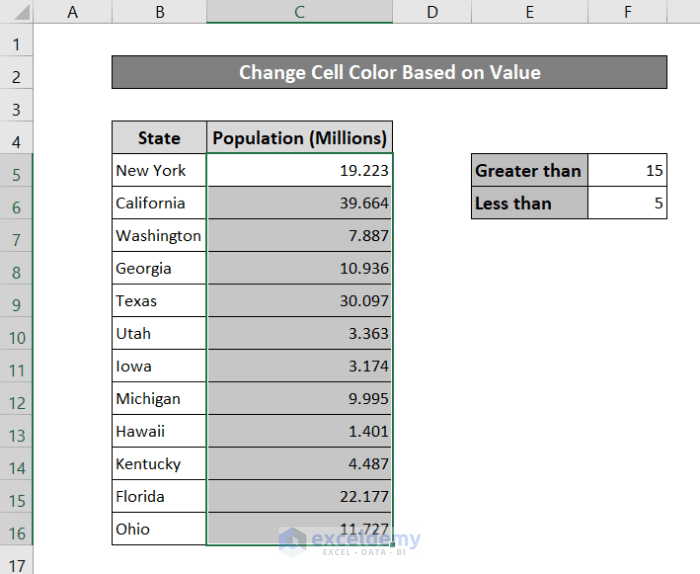
Task: Click the cell with value 30.097
Action: [300, 300]
